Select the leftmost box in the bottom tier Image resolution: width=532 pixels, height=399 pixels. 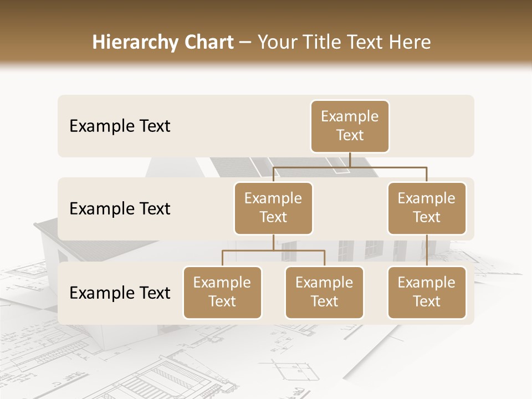(222, 293)
